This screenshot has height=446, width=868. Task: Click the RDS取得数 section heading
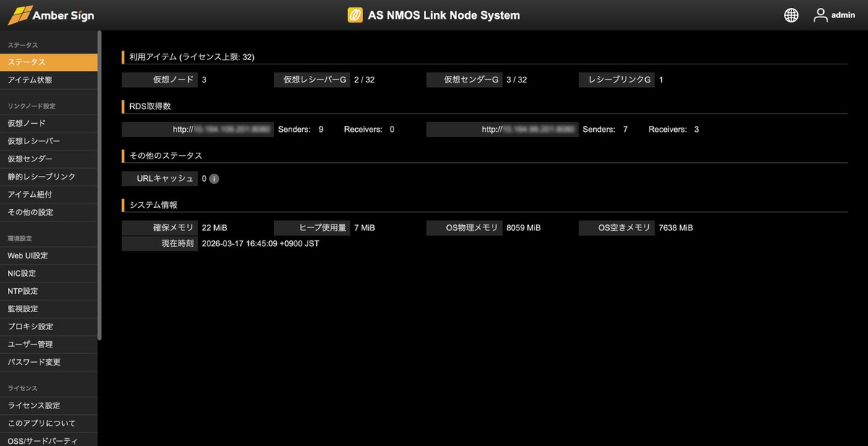[x=150, y=106]
